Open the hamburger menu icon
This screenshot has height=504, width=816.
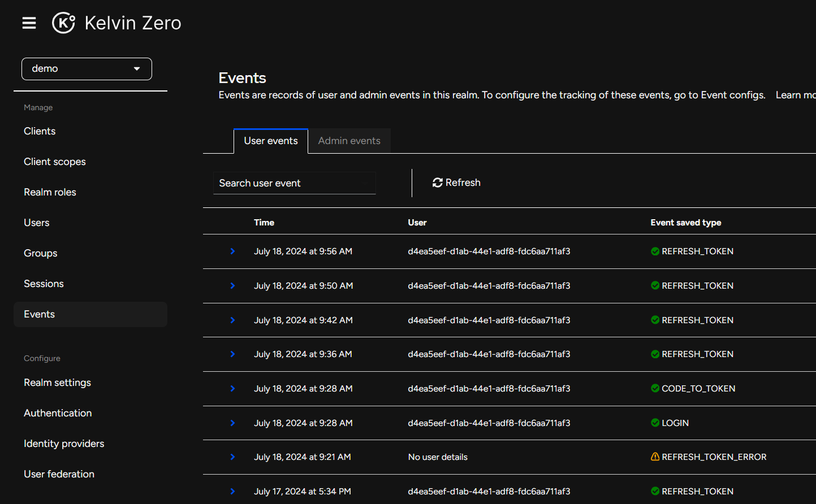pos(29,23)
